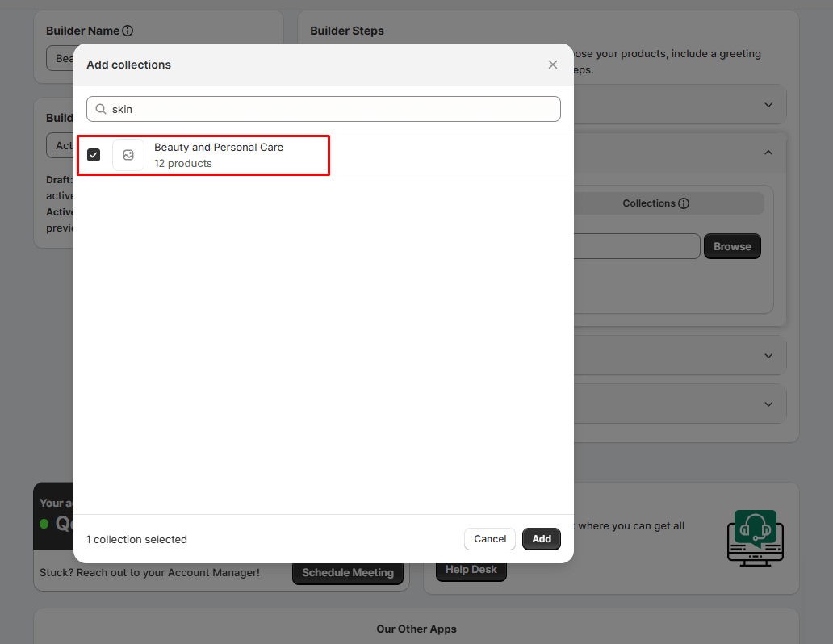Uncheck the Beauty and Personal Care checkbox

94,155
